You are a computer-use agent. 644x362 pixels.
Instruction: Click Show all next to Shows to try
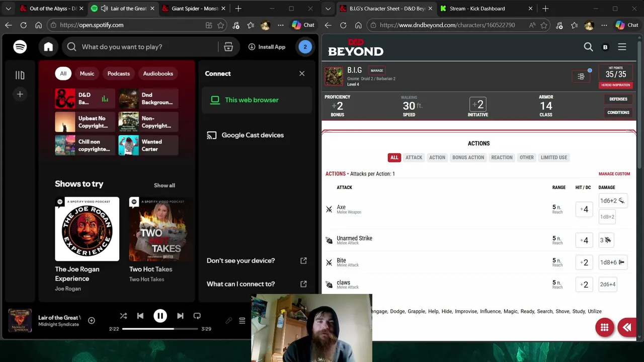(x=165, y=186)
